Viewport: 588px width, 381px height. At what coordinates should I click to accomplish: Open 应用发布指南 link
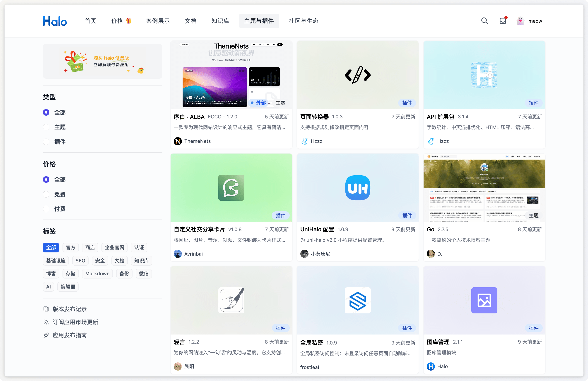tap(70, 335)
